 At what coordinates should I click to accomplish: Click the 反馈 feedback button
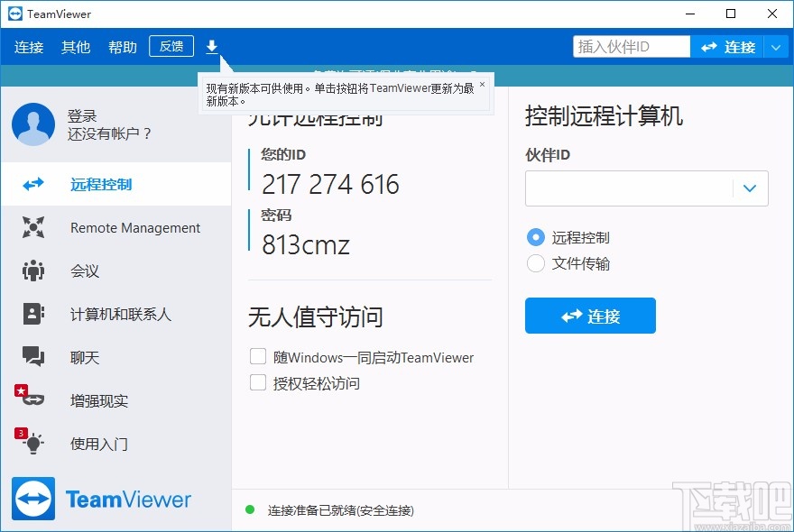click(171, 46)
